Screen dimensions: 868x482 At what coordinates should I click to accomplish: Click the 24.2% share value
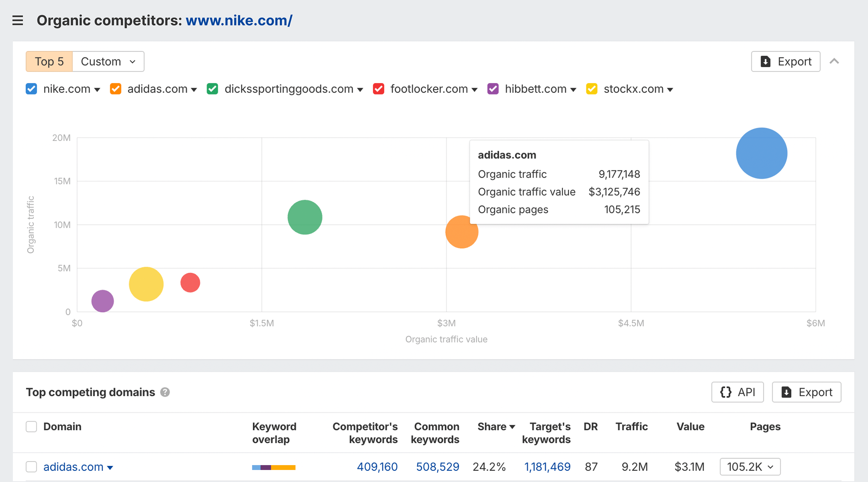[x=489, y=467]
